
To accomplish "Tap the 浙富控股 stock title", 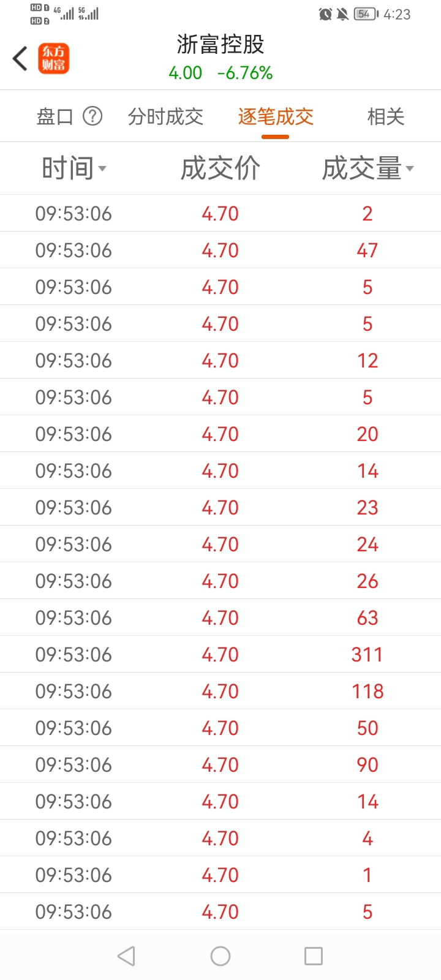I will [x=221, y=44].
